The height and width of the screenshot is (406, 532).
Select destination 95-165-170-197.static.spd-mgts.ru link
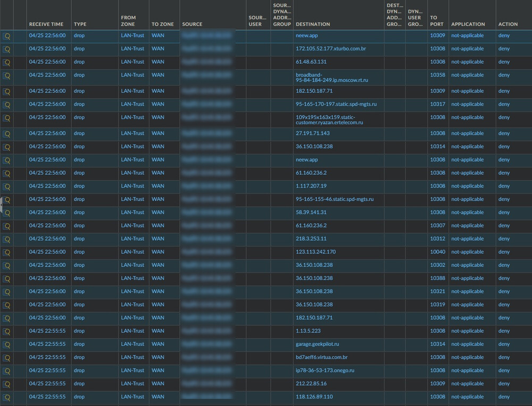point(334,104)
